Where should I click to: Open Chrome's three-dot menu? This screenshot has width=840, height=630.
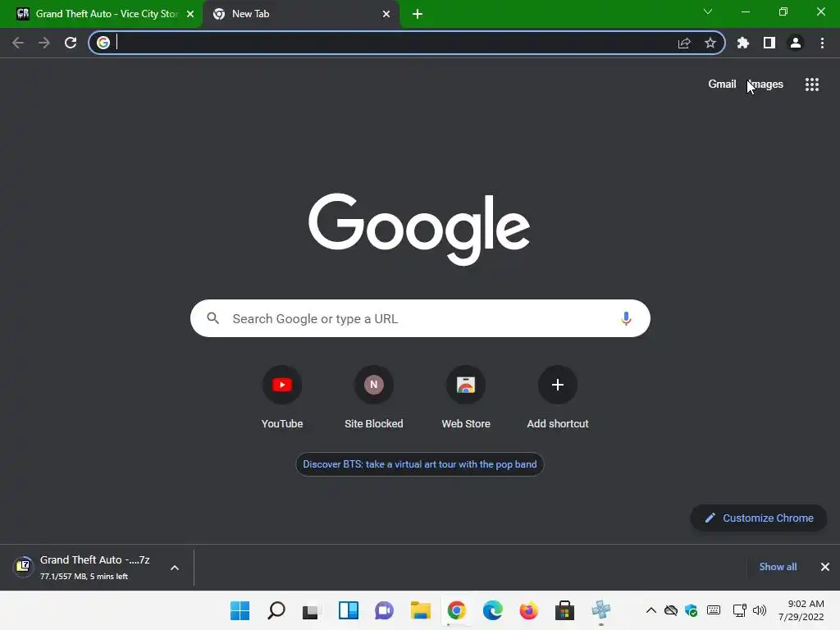[822, 43]
